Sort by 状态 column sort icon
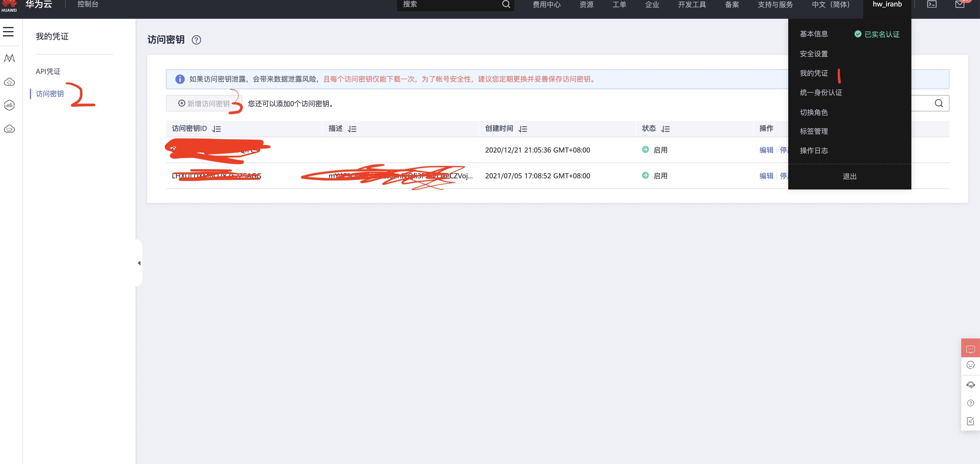Image resolution: width=980 pixels, height=464 pixels. [x=665, y=129]
